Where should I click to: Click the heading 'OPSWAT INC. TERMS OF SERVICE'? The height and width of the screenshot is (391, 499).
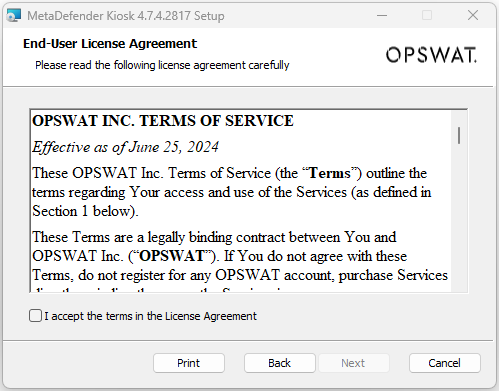[163, 121]
